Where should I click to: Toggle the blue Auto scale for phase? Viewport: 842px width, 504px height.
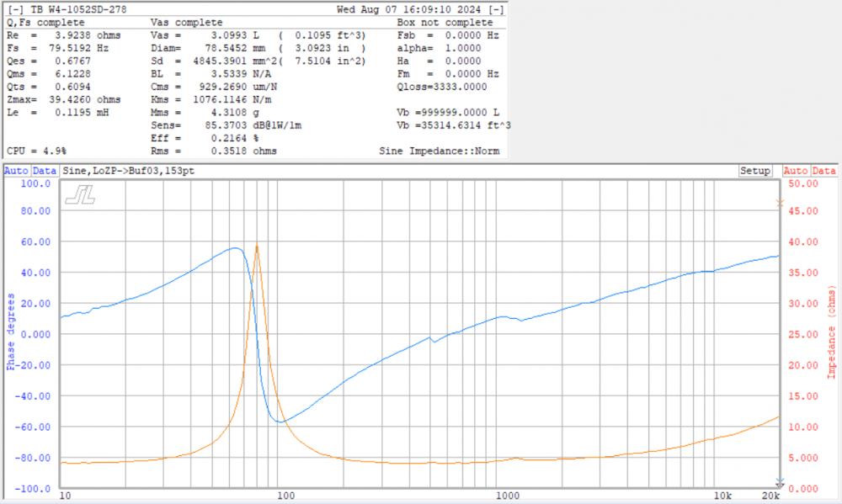coord(16,171)
